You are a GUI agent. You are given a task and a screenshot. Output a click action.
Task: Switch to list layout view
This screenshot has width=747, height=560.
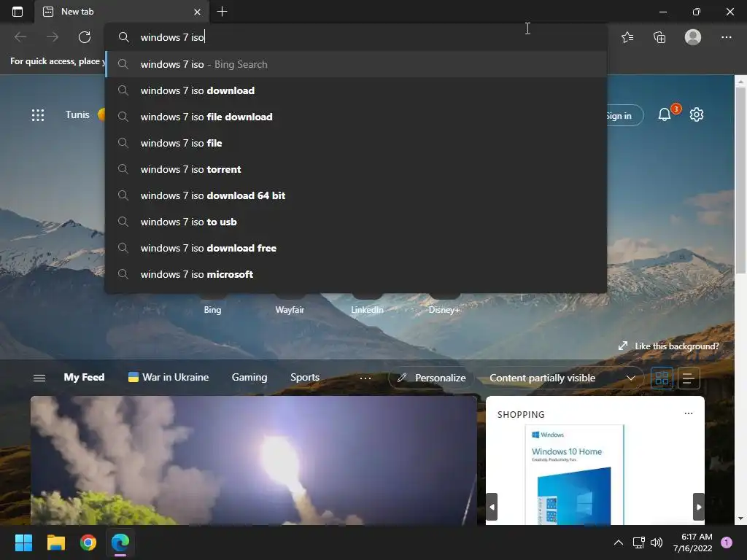pos(689,378)
